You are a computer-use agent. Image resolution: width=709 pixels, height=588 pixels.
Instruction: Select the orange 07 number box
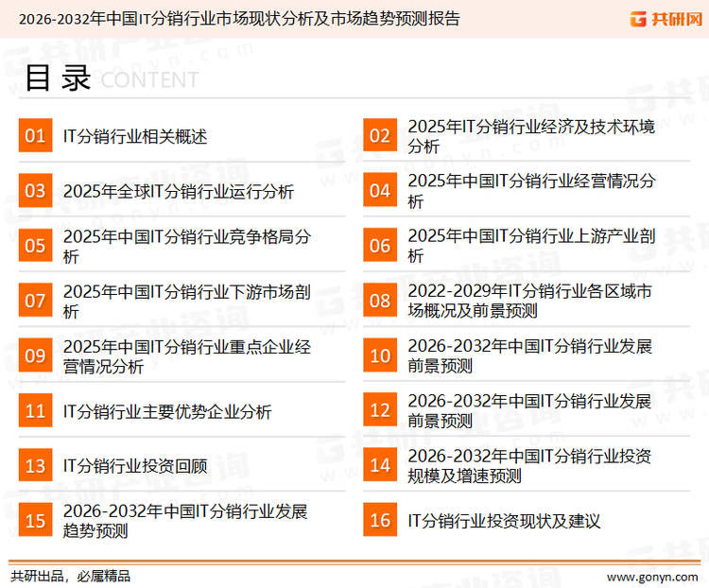point(35,301)
